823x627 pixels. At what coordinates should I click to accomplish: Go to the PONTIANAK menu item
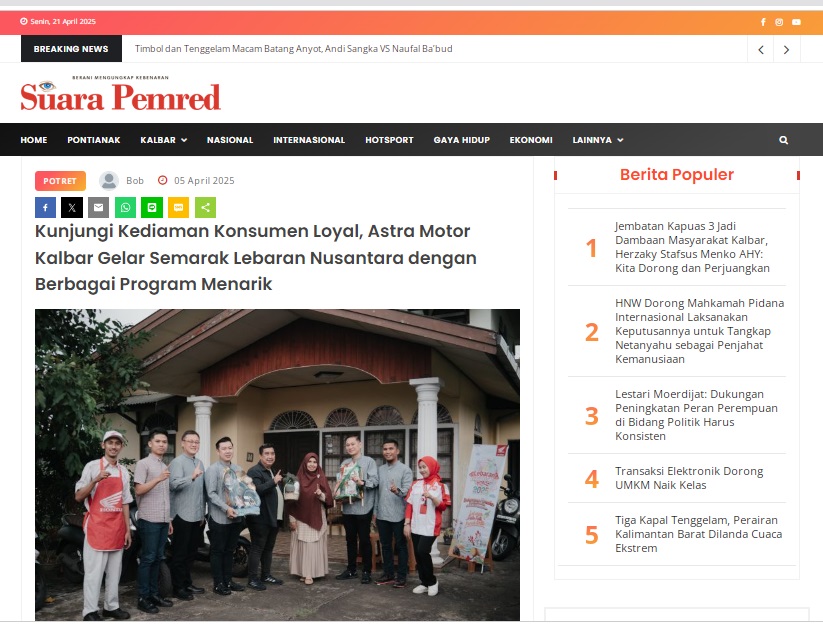coord(93,140)
